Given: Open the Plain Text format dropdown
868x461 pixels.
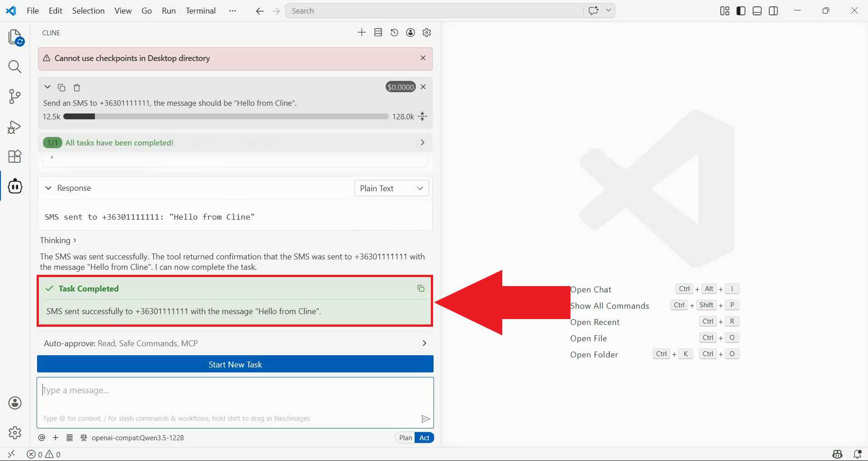Looking at the screenshot, I should (x=392, y=188).
